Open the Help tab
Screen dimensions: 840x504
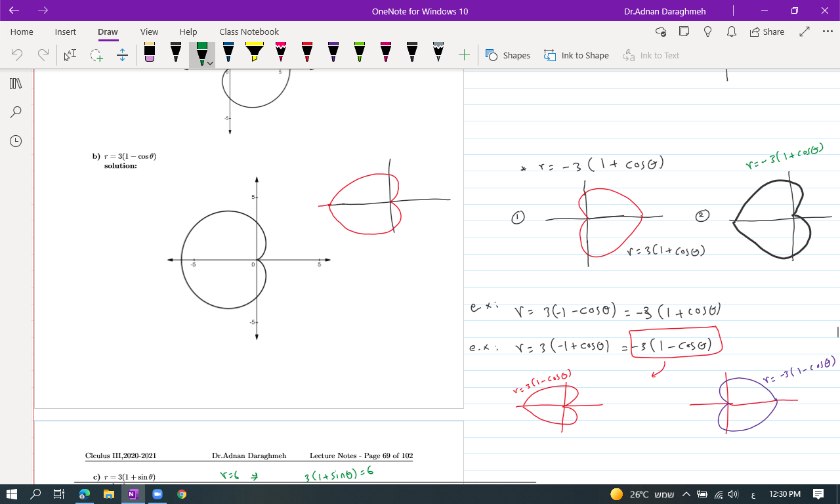tap(188, 31)
